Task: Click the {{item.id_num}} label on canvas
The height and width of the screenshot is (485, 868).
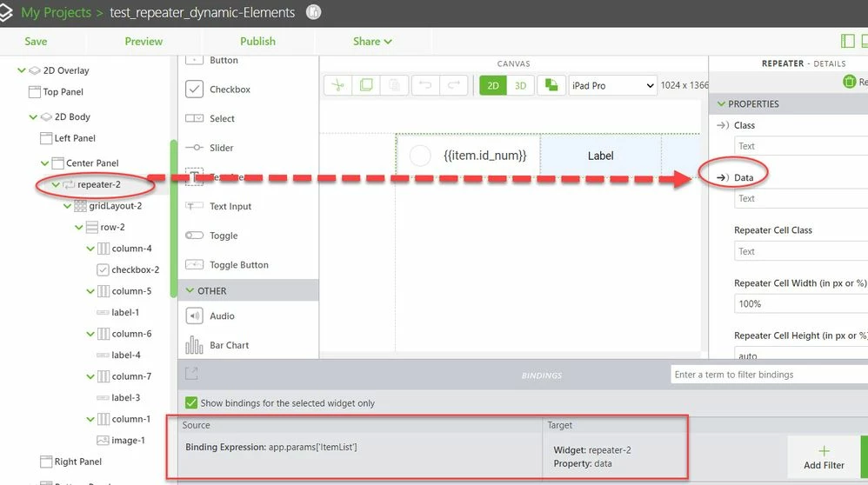Action: tap(485, 156)
